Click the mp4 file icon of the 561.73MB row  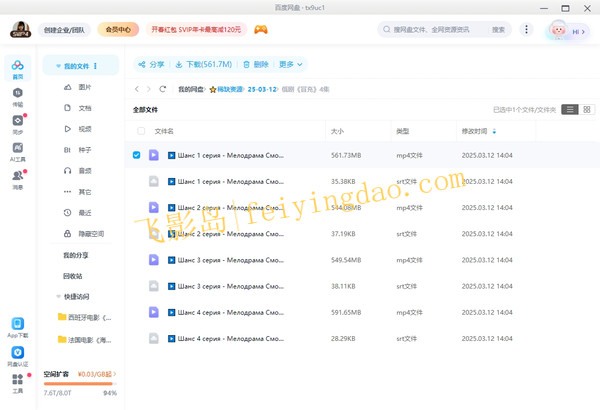tap(154, 155)
